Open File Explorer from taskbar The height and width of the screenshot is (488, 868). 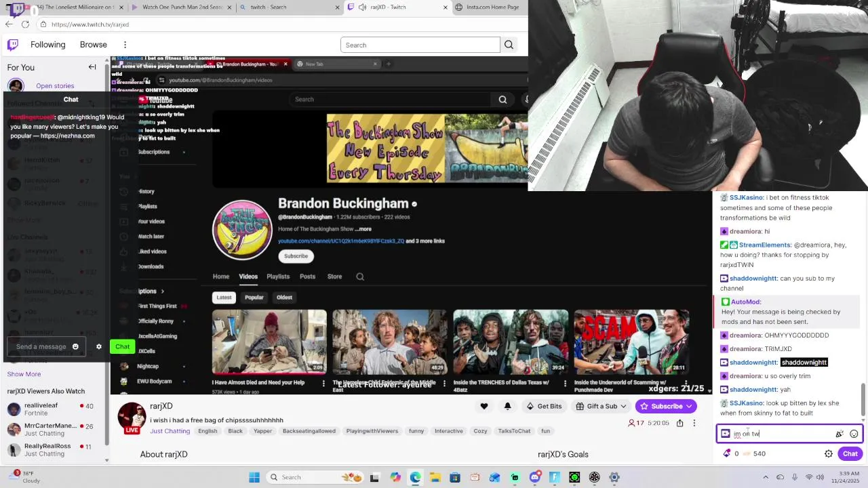(435, 477)
